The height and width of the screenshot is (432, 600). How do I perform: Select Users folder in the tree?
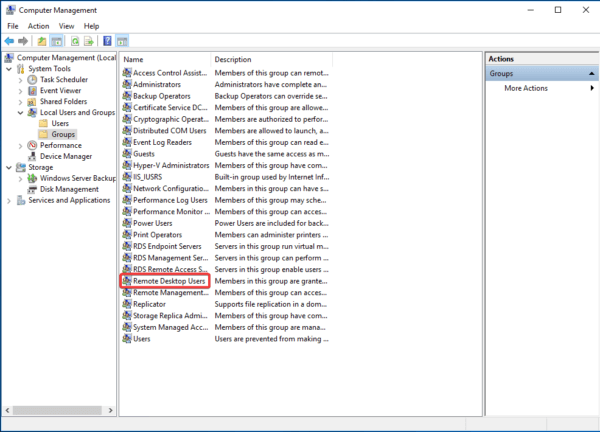tap(60, 124)
